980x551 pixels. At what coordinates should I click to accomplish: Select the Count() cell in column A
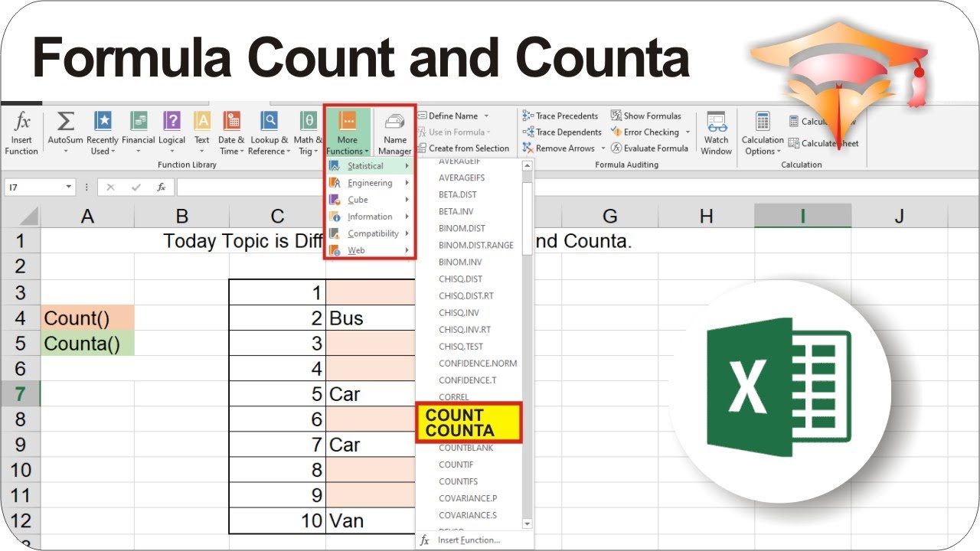87,318
